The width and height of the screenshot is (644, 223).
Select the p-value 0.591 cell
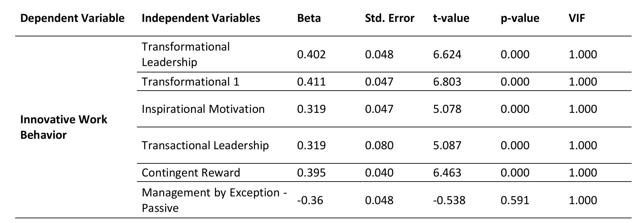coord(515,200)
